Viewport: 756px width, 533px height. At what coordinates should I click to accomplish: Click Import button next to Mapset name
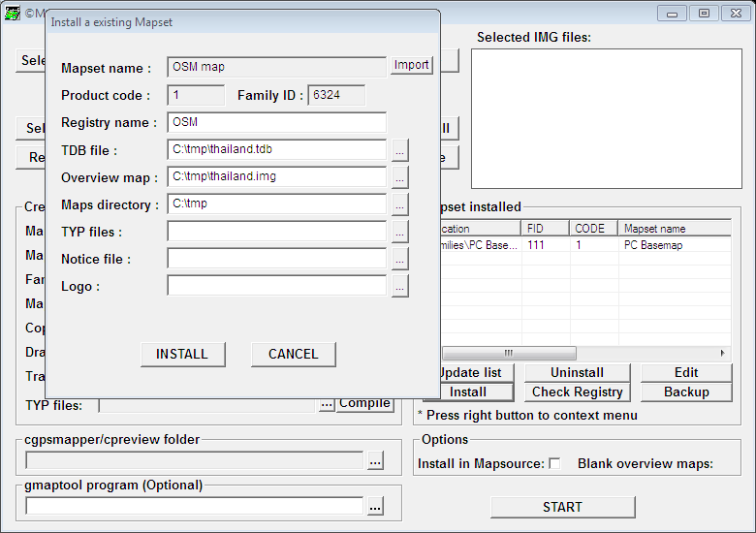(x=411, y=65)
